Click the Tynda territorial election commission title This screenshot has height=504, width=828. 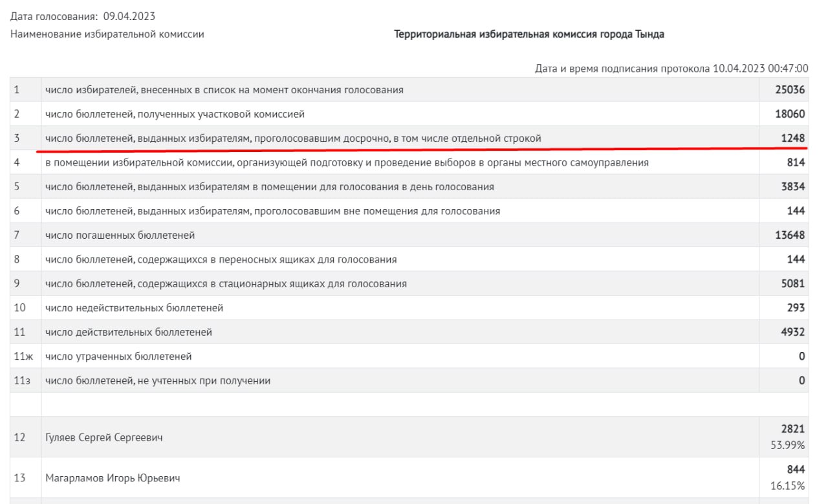(x=529, y=34)
